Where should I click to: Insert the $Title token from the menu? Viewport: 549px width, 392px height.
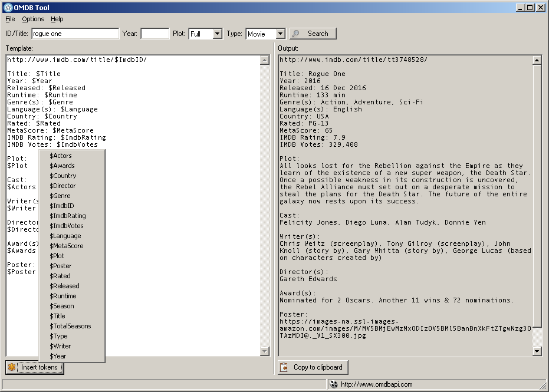click(x=72, y=316)
